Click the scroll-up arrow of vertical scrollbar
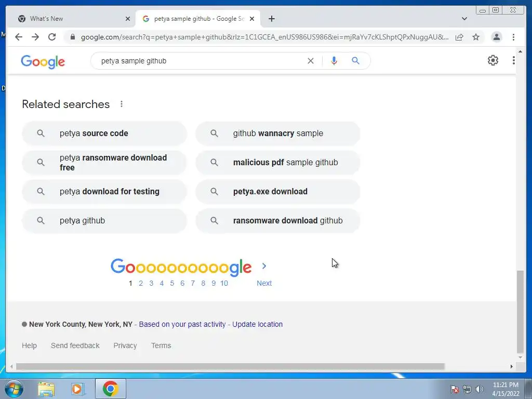Viewport: 532px width, 399px height. [x=520, y=51]
